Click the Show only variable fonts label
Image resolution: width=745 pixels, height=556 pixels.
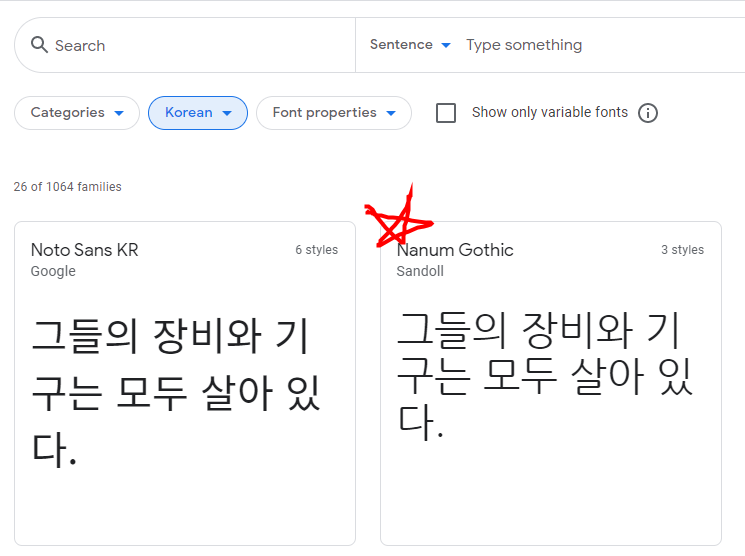pyautogui.click(x=550, y=112)
